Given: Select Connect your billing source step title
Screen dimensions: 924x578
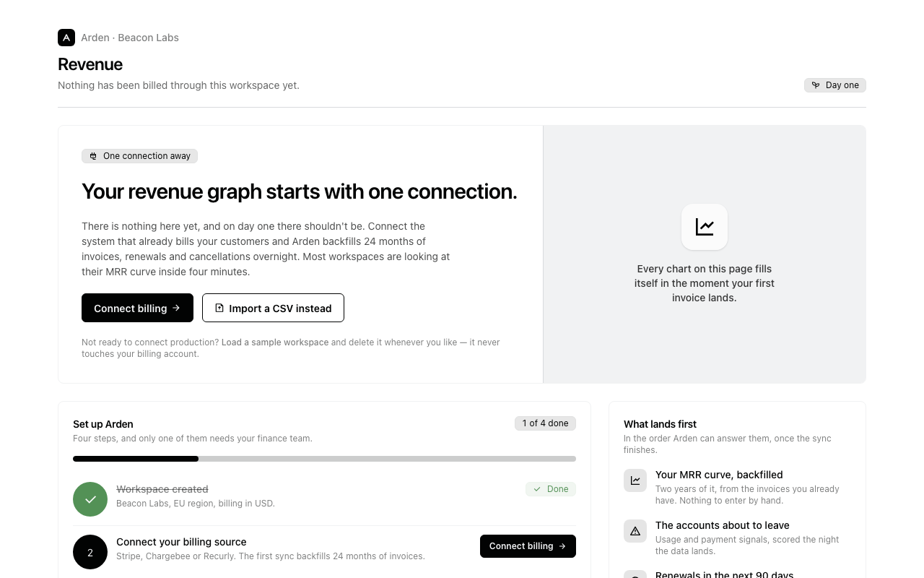Looking at the screenshot, I should click(181, 542).
